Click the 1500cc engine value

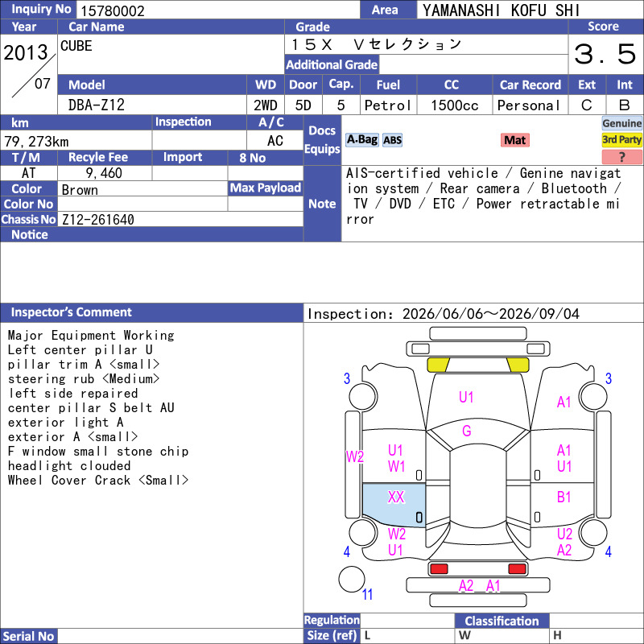tap(454, 105)
